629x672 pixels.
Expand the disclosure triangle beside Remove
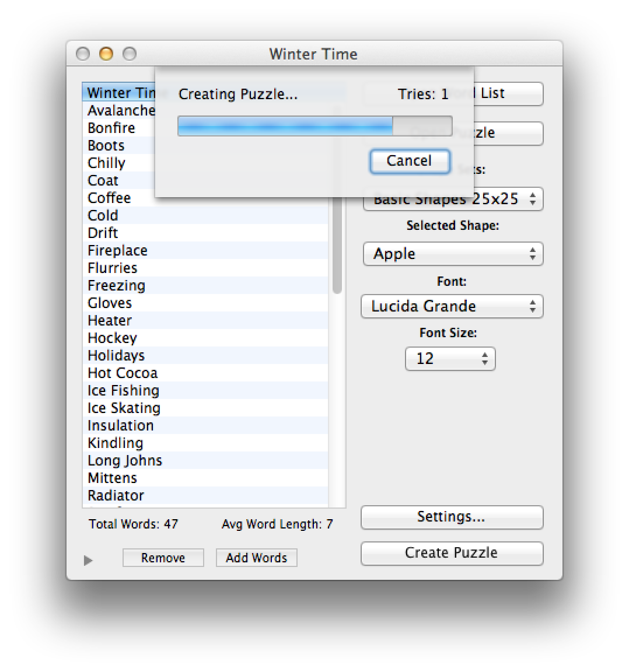pos(88,560)
